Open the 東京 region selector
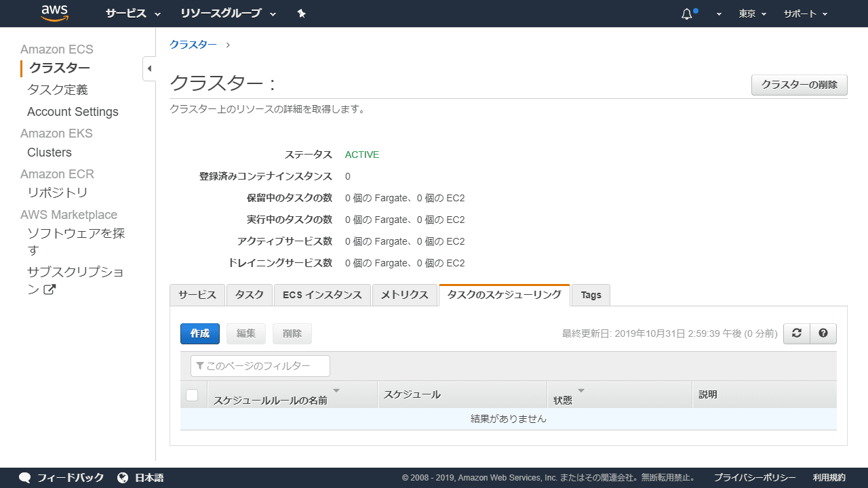The image size is (868, 488). pyautogui.click(x=753, y=14)
